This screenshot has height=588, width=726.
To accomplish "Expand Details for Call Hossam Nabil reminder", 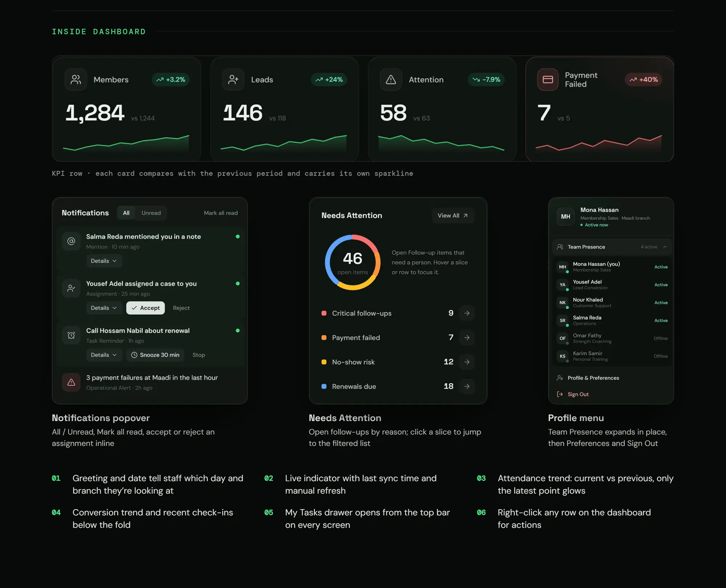I will (104, 355).
